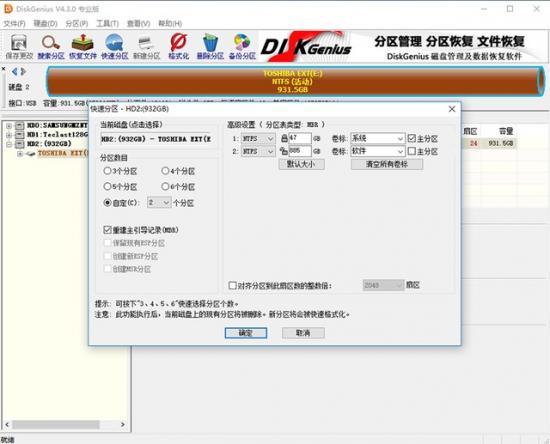Click the partition 2 size input field
This screenshot has width=550, height=444.
pyautogui.click(x=300, y=151)
